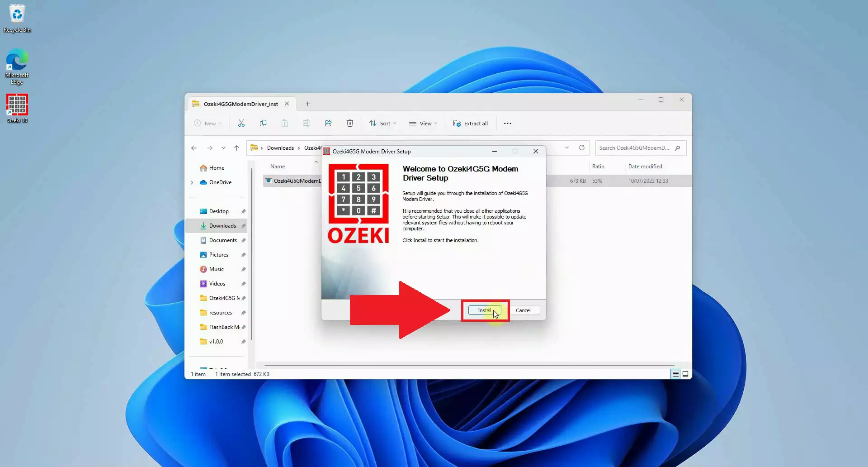Add a new File Explorer tab

(308, 104)
